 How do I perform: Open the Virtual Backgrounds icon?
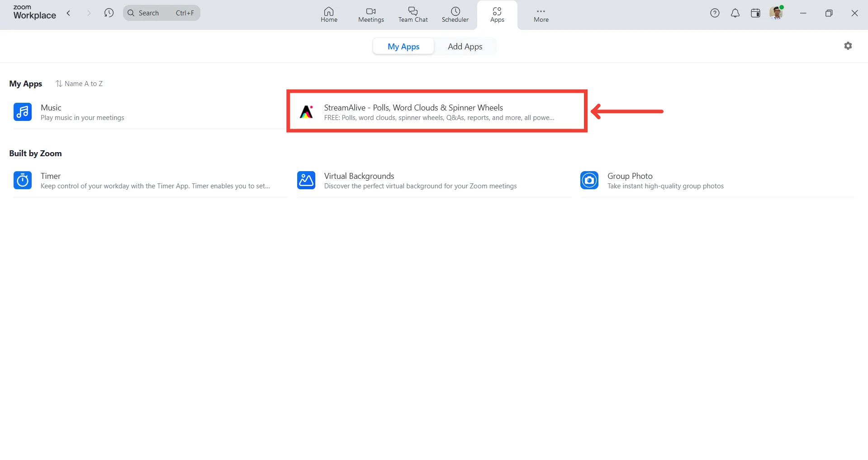[x=306, y=180]
